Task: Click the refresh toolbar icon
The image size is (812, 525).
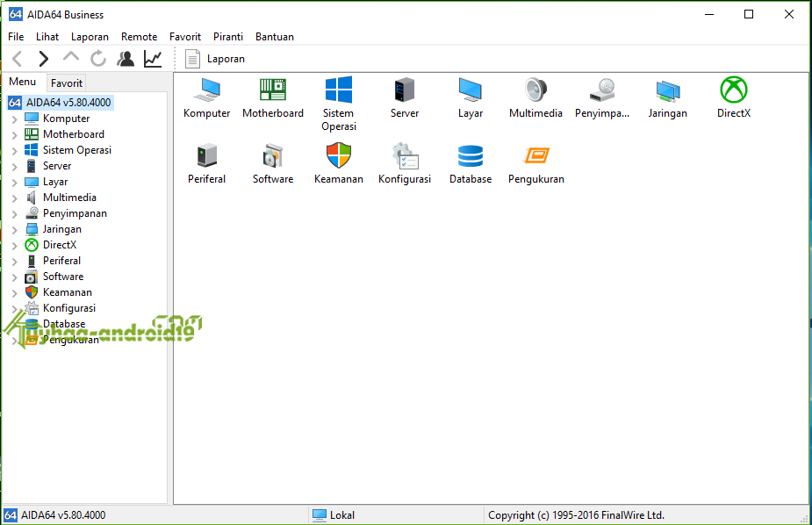Action: 97,59
